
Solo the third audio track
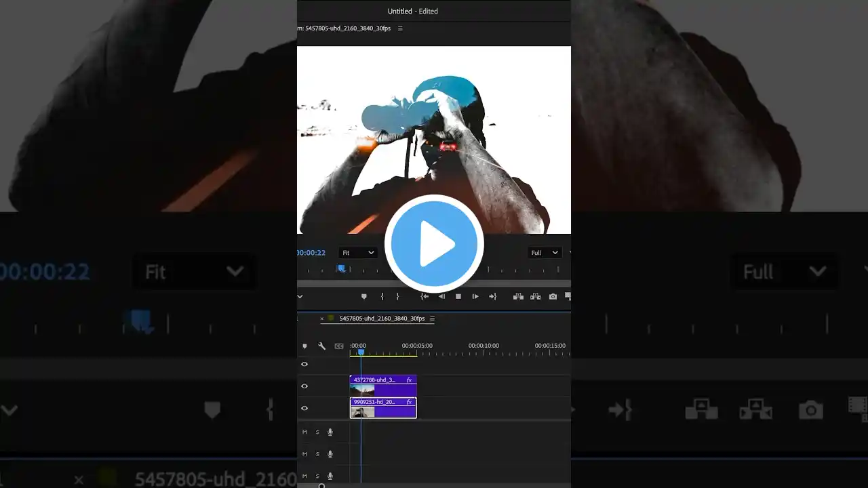click(x=317, y=476)
